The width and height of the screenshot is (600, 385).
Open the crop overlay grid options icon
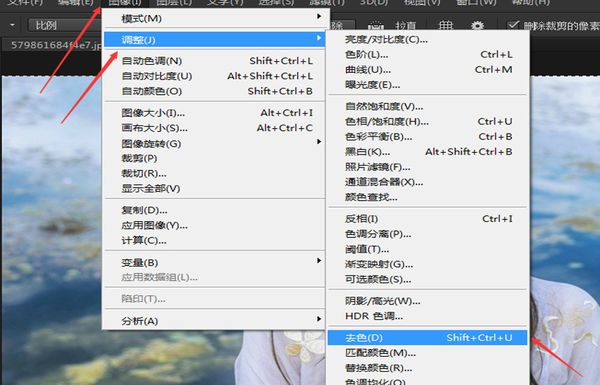point(445,26)
